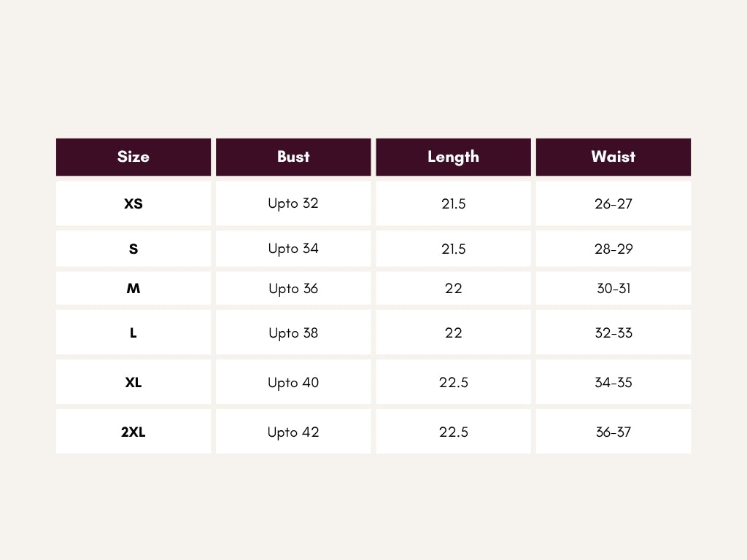Click the Length column header
Image resolution: width=747 pixels, height=560 pixels.
(x=453, y=157)
